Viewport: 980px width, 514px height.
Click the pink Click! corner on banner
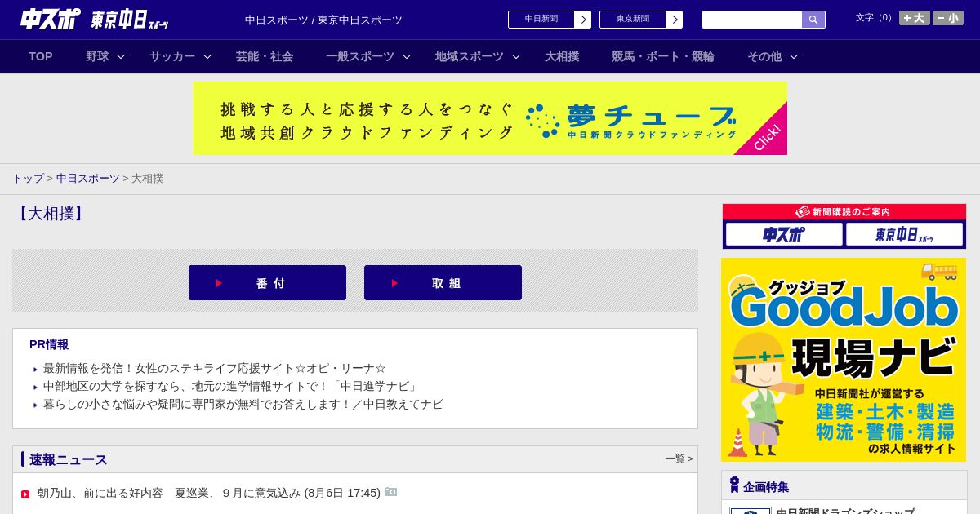coord(768,136)
